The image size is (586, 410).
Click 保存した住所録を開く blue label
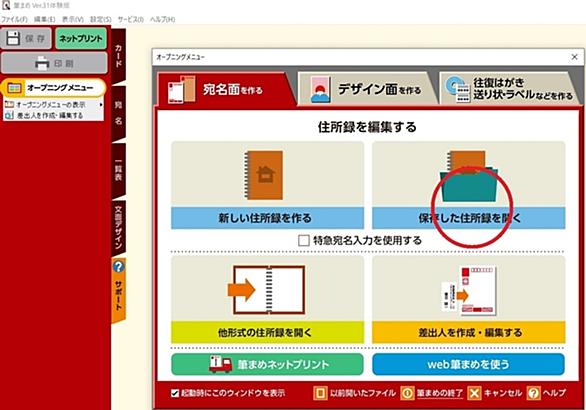[469, 218]
